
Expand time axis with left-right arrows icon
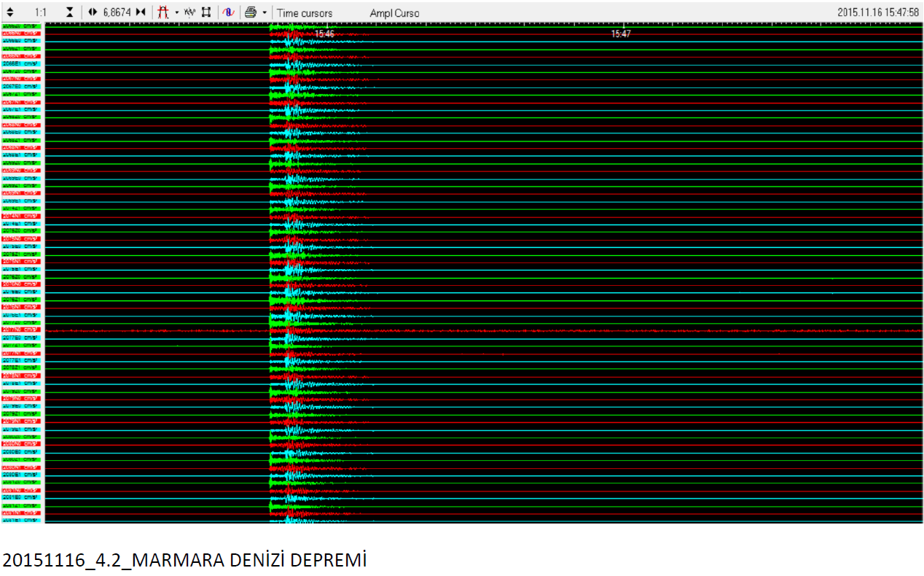point(93,12)
